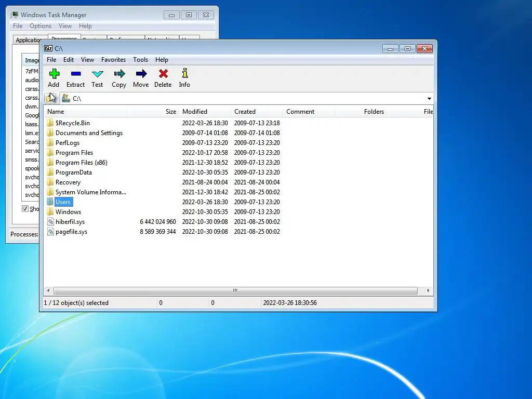Click the Task Manager title bar icon

pos(14,15)
